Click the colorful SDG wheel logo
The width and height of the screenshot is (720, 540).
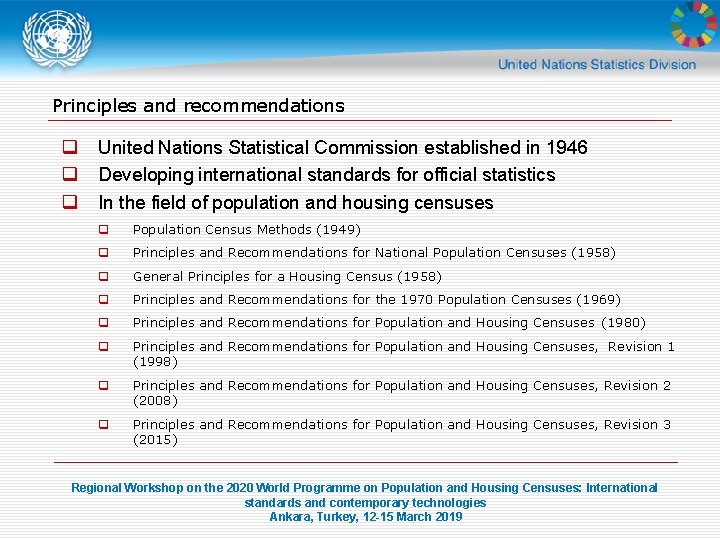coord(695,24)
